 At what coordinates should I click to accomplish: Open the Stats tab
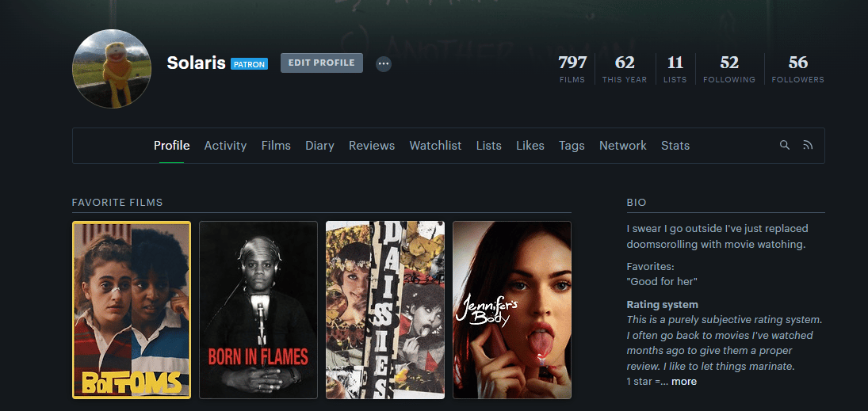click(x=675, y=146)
